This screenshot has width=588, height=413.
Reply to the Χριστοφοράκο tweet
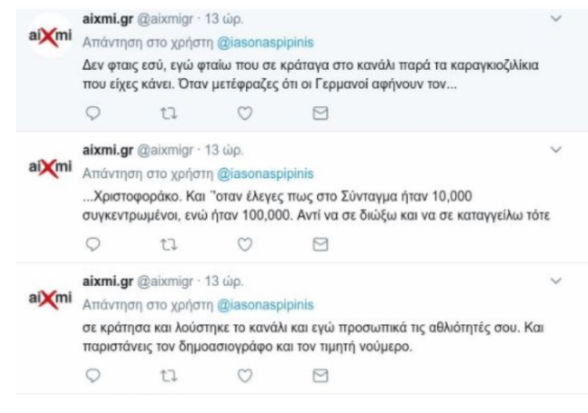coord(93,245)
